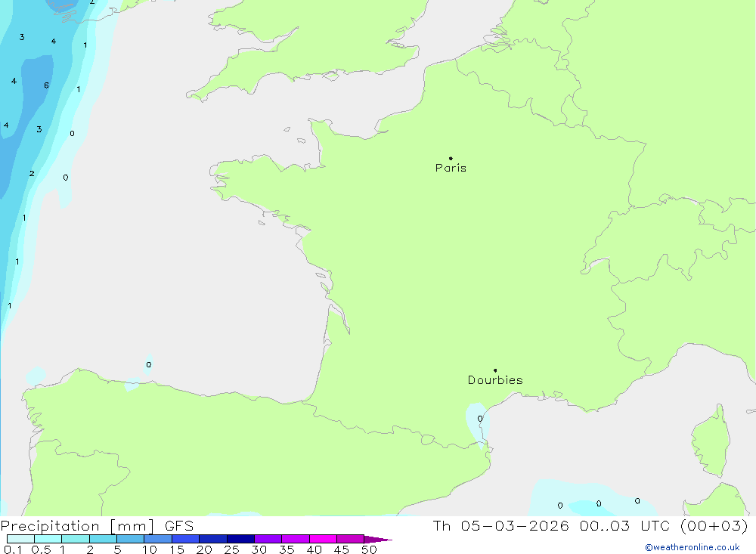This screenshot has width=756, height=554.
Task: Click the 50 legend scale label
Action: 369,549
